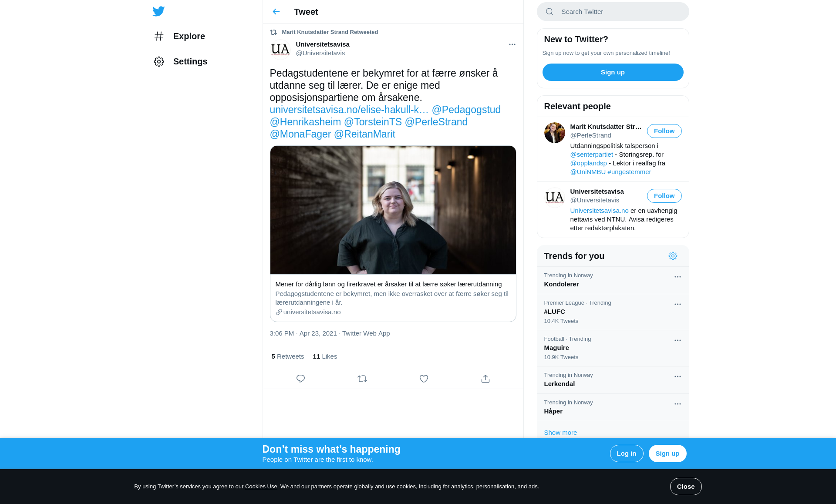This screenshot has height=504, width=836.
Task: Click Sign up on bottom banner
Action: [667, 454]
